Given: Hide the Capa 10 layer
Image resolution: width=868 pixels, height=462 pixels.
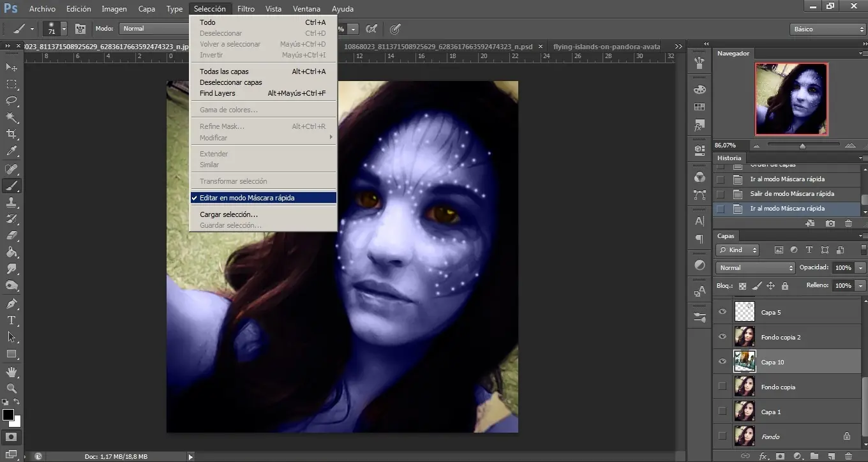Looking at the screenshot, I should [x=722, y=362].
